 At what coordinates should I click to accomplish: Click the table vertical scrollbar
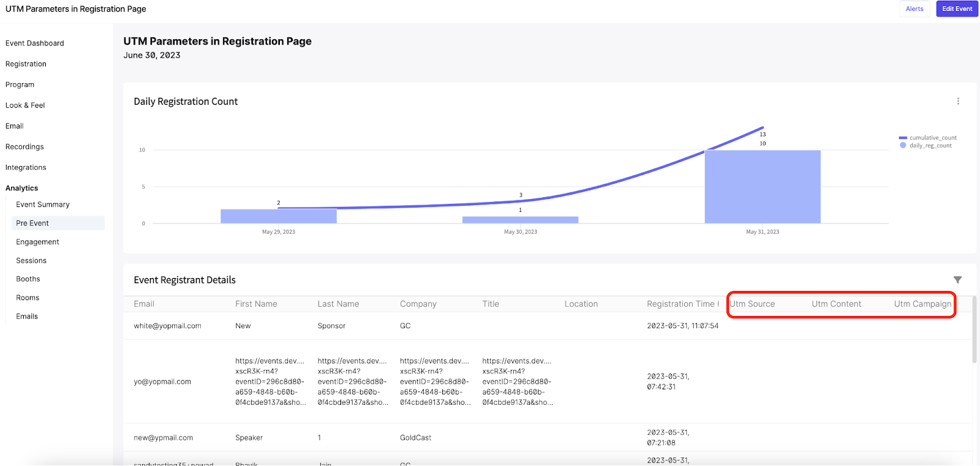click(x=974, y=329)
